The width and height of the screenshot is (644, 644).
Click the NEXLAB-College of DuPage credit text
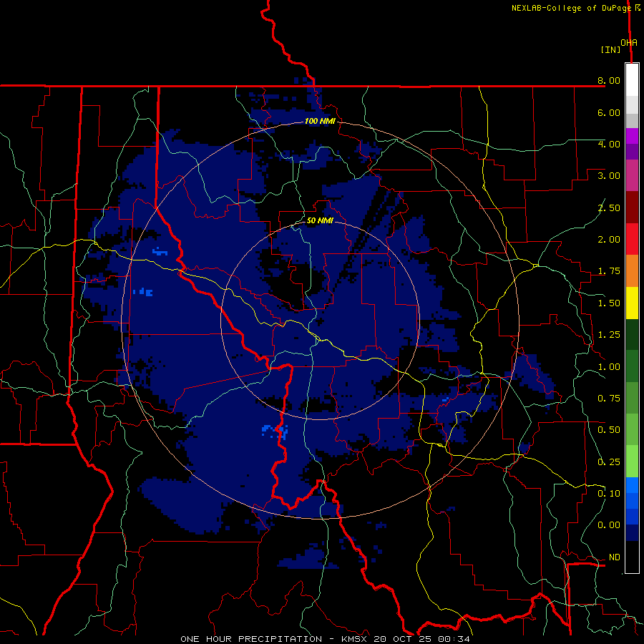[x=571, y=8]
